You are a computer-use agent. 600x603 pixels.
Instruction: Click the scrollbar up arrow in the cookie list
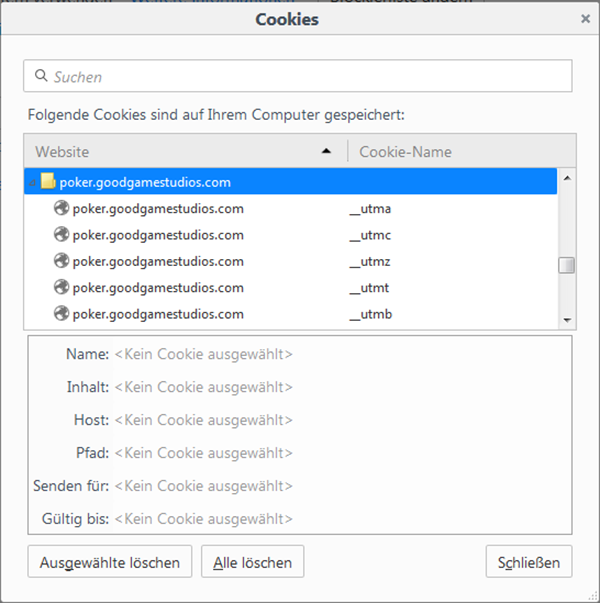coord(567,178)
